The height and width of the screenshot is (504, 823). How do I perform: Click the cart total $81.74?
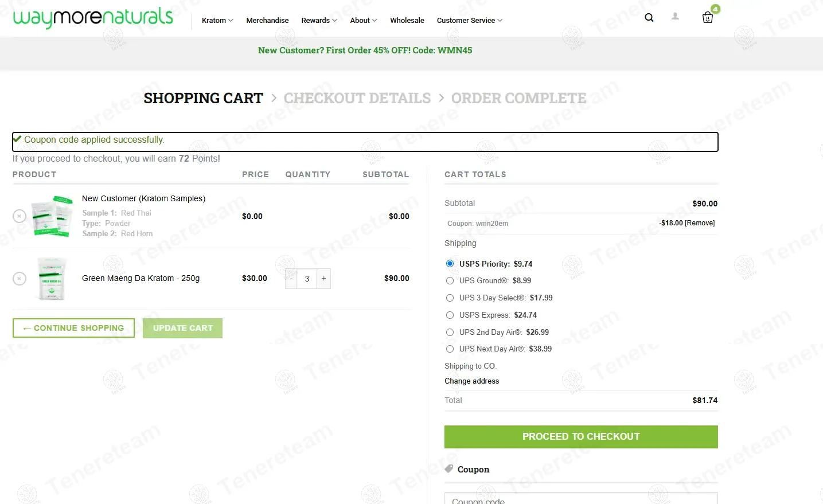705,400
